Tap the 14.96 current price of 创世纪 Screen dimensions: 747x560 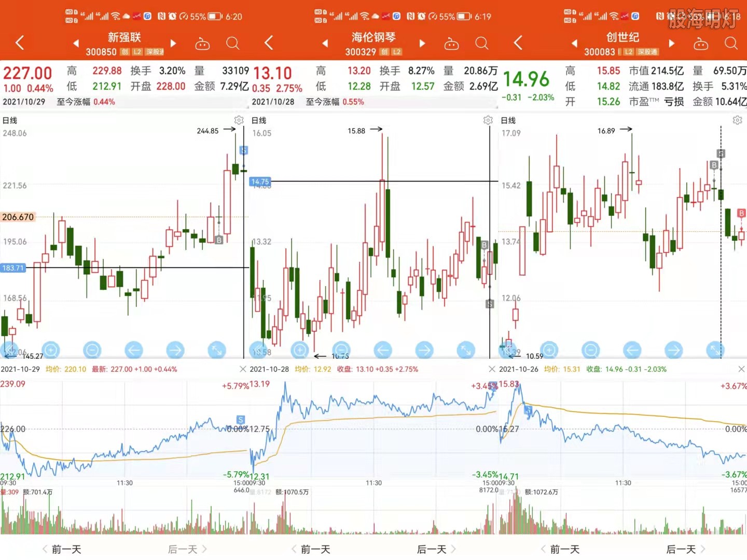tap(526, 79)
